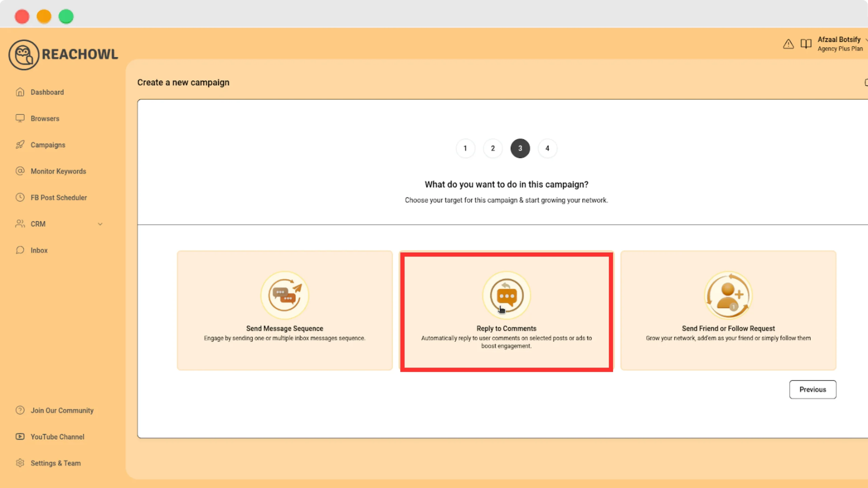This screenshot has width=868, height=488.
Task: Open the Join Our Community link
Action: (62, 410)
